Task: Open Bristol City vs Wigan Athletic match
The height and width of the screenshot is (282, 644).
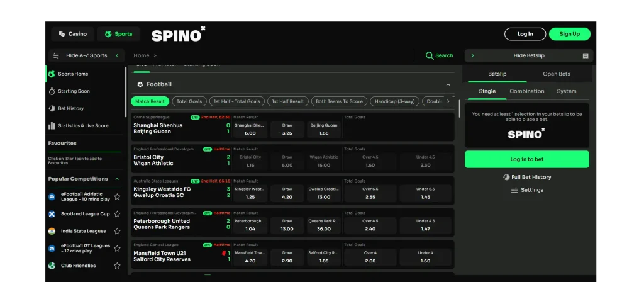Action: [153, 161]
